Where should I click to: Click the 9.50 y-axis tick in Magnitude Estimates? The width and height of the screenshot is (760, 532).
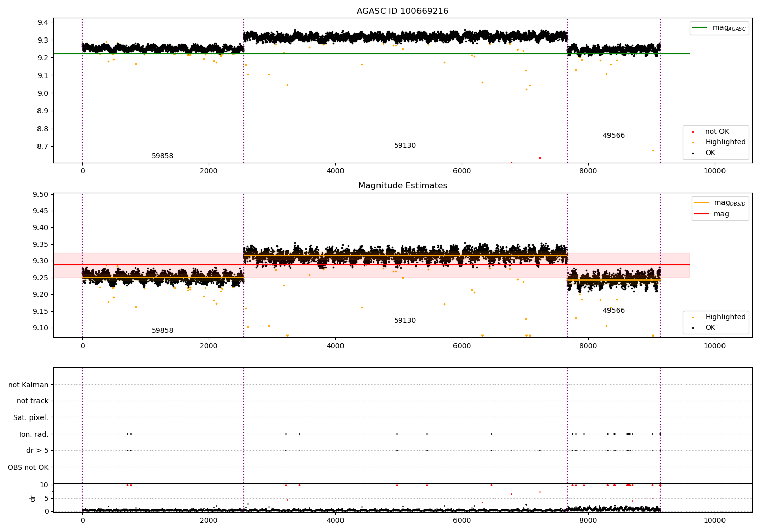41,195
